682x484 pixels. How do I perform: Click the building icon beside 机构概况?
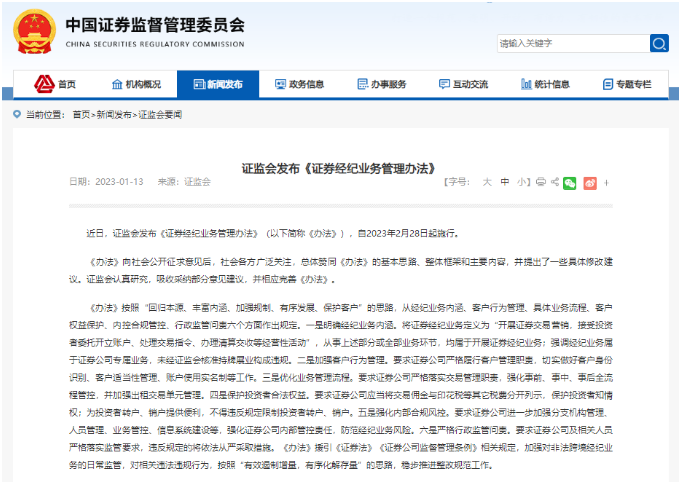pyautogui.click(x=117, y=84)
